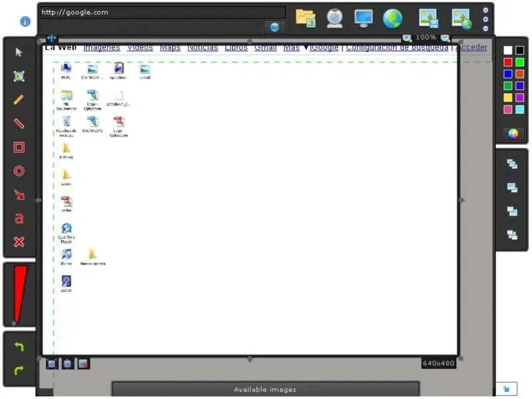Screen dimensions: 532x399
Task: Upload image online with globe picture icon
Action: (462, 19)
